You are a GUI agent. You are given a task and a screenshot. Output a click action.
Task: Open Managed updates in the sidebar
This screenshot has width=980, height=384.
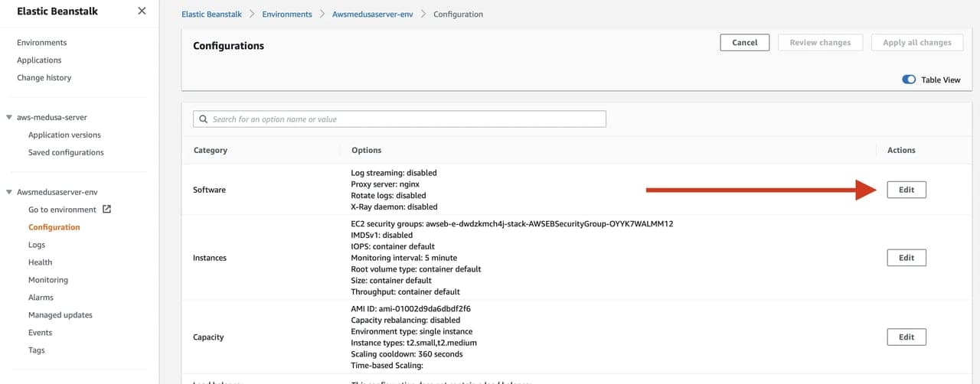click(x=60, y=315)
